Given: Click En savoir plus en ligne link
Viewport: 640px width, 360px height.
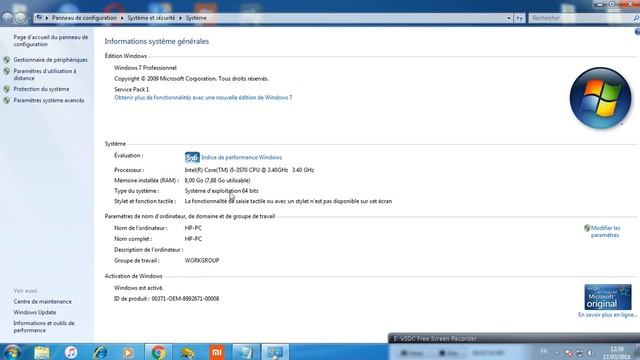Looking at the screenshot, I should [607, 315].
